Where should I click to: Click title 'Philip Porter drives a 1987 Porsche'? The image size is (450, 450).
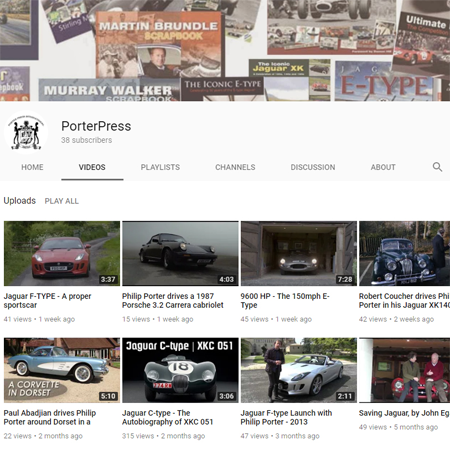pyautogui.click(x=173, y=300)
